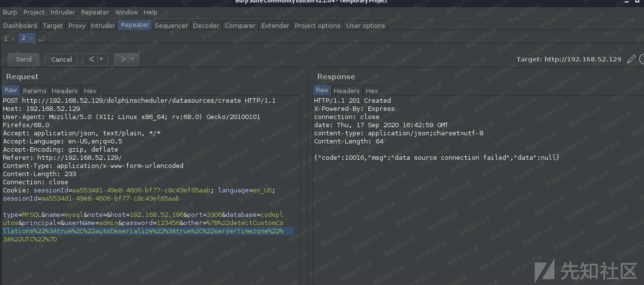This screenshot has width=644, height=285.
Task: Click the JSON 'data source connection failed' response
Action: (437, 157)
